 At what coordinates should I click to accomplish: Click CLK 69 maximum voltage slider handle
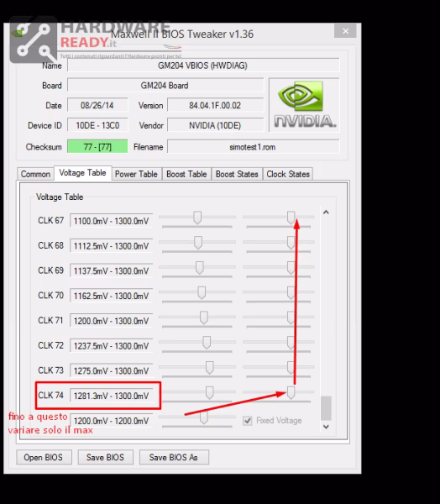click(291, 268)
